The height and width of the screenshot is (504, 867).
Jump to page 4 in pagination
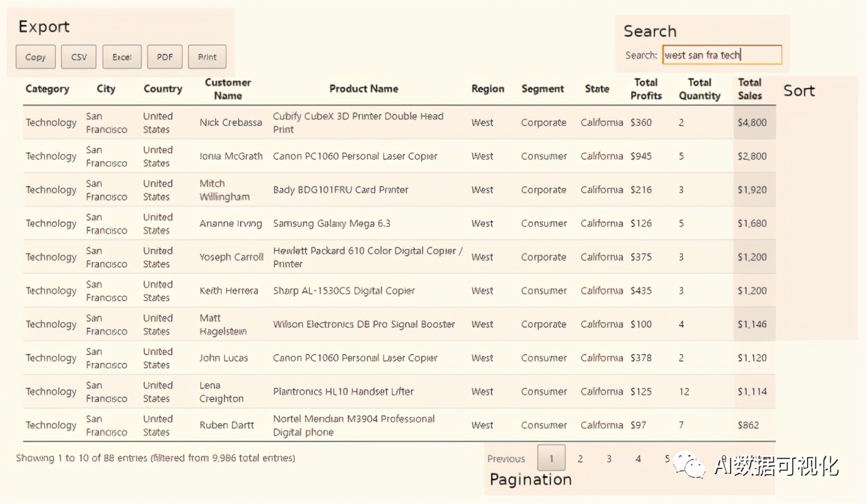[x=638, y=459]
